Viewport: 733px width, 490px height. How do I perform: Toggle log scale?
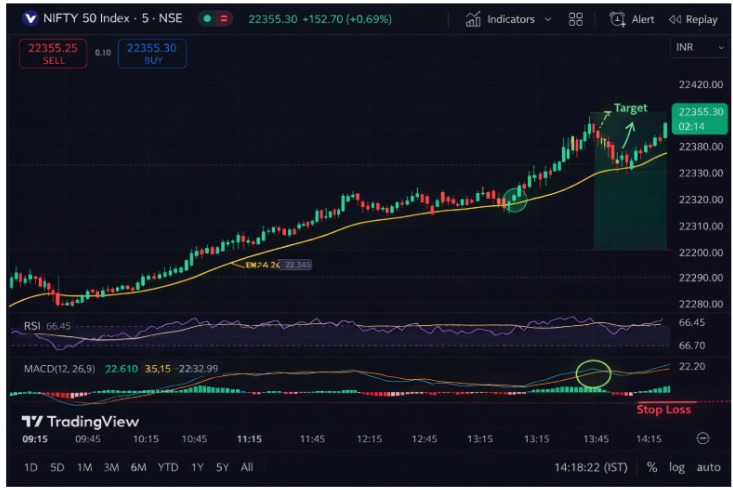point(677,467)
